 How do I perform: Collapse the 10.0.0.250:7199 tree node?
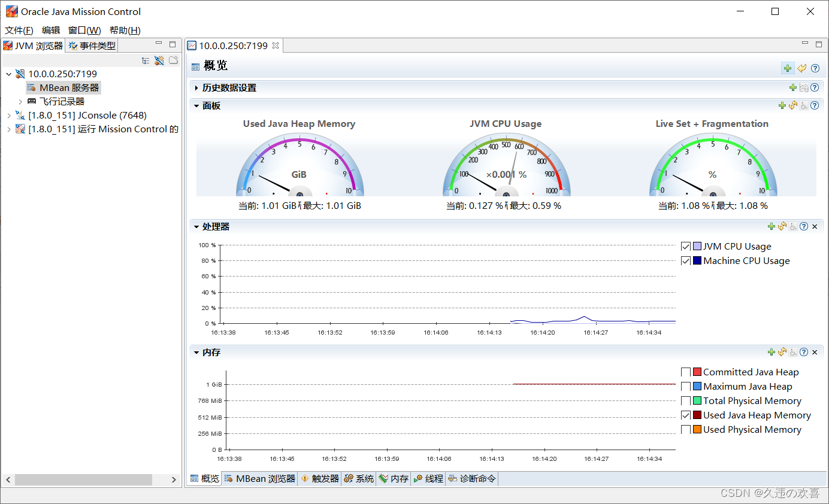pyautogui.click(x=8, y=74)
